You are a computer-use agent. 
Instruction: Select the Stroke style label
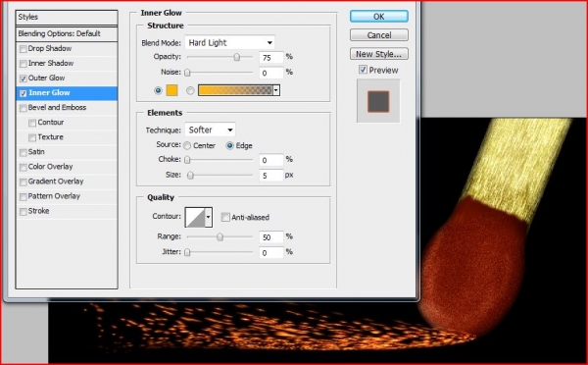(38, 211)
